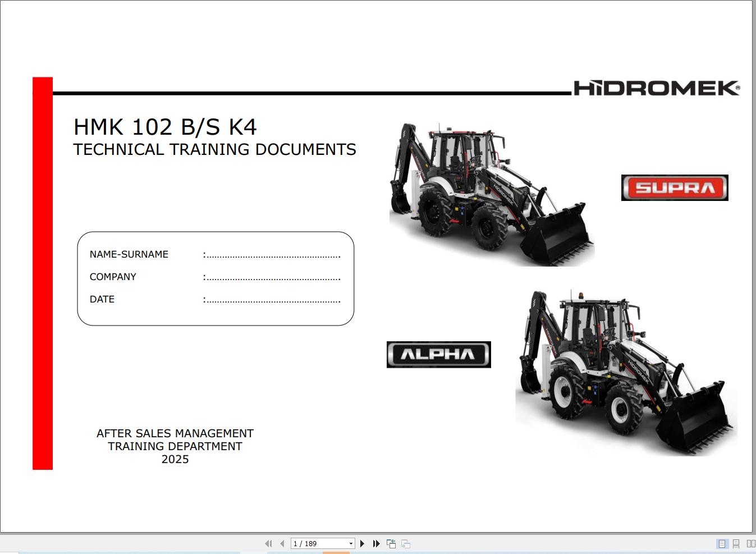
Task: Click the 'HMK 102 B/S K4' title
Action: (x=165, y=127)
